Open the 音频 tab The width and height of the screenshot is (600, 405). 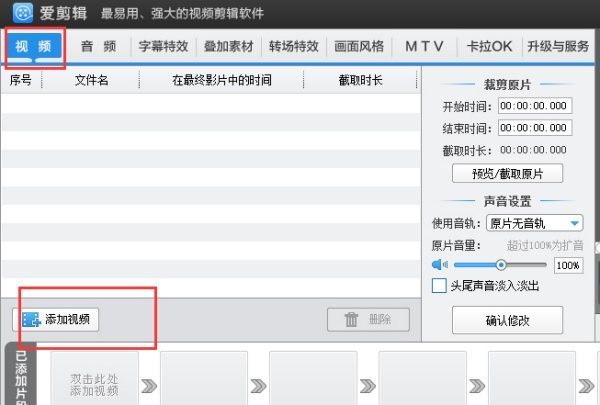point(98,47)
